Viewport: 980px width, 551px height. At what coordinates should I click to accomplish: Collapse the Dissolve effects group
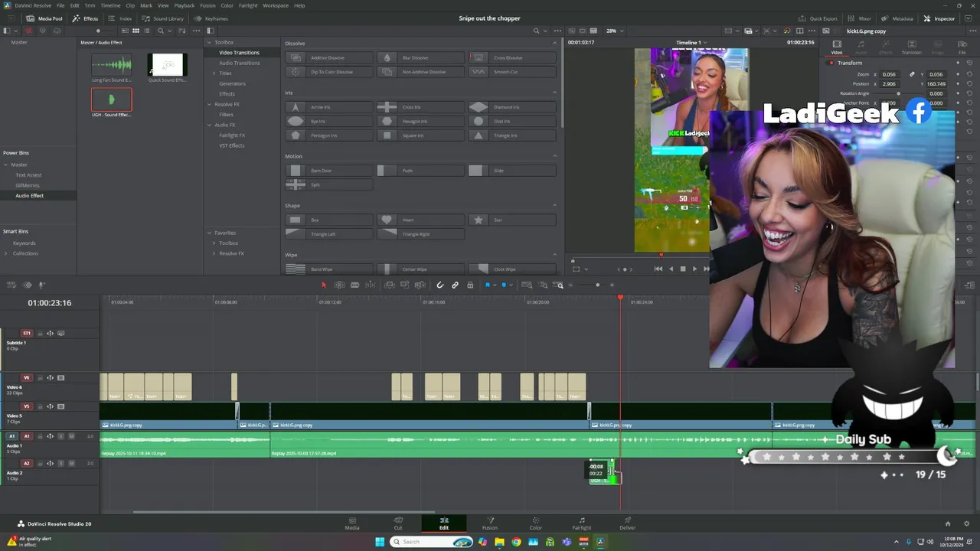(x=555, y=43)
